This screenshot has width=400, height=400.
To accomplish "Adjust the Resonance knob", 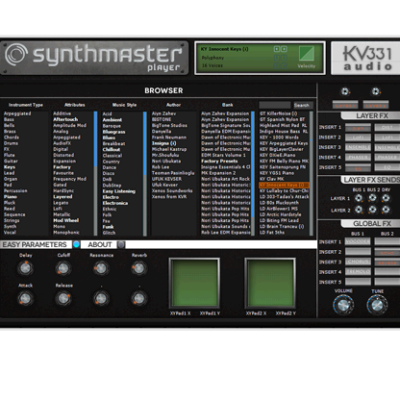I will coord(101,268).
